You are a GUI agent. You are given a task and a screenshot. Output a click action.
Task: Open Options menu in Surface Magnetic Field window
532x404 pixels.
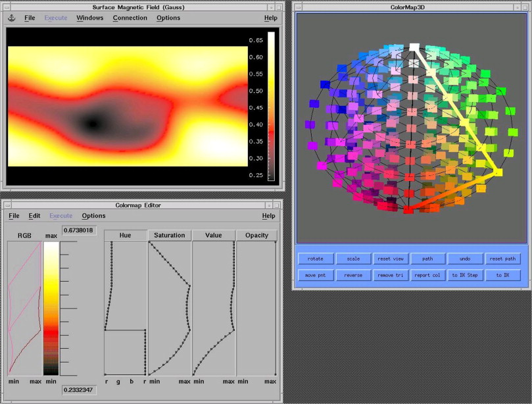click(168, 18)
